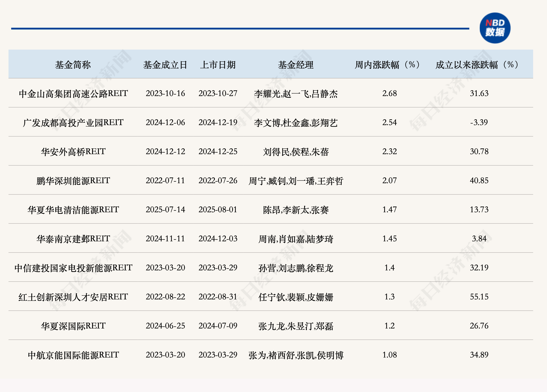Click fund name 广发成都高投产业园REIT

[73, 123]
